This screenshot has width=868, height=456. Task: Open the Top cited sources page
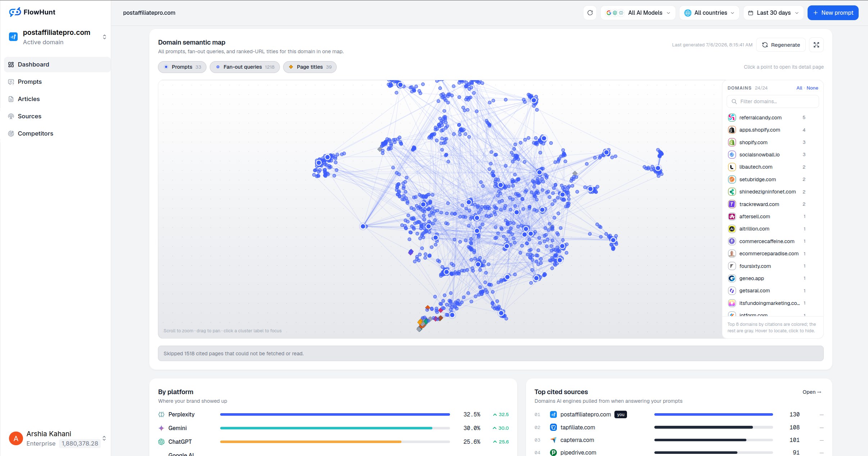[x=812, y=392]
